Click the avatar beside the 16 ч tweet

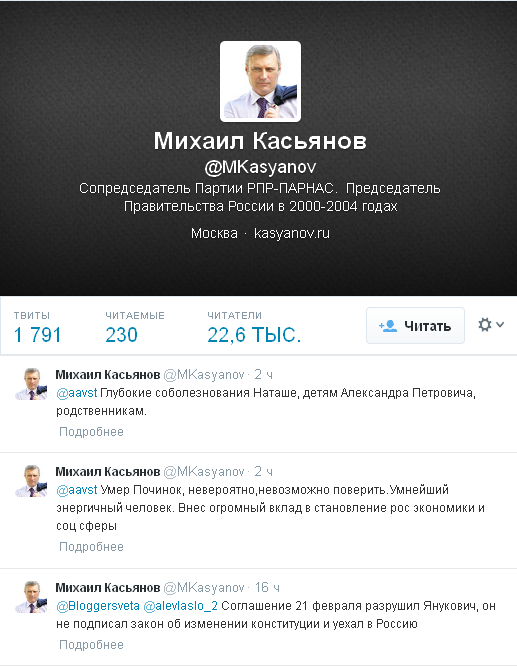pos(31,597)
